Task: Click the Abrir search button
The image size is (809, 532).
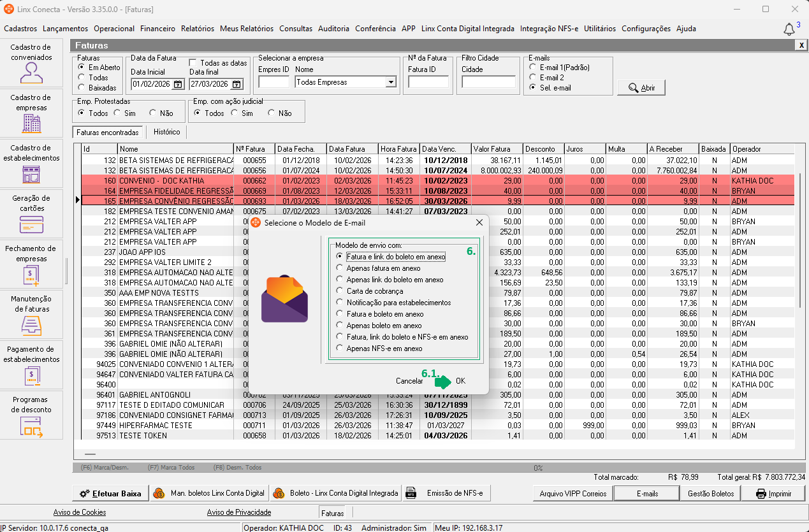Action: (641, 88)
